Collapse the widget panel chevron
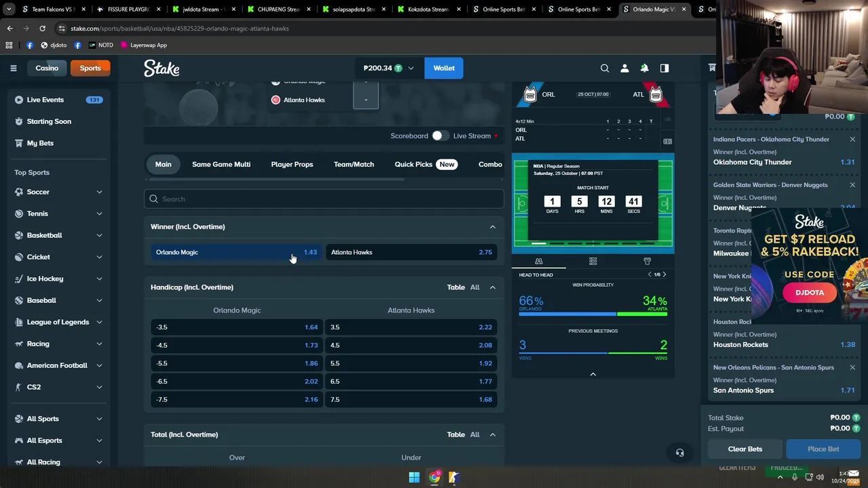Viewport: 868px width, 488px height. tap(593, 374)
